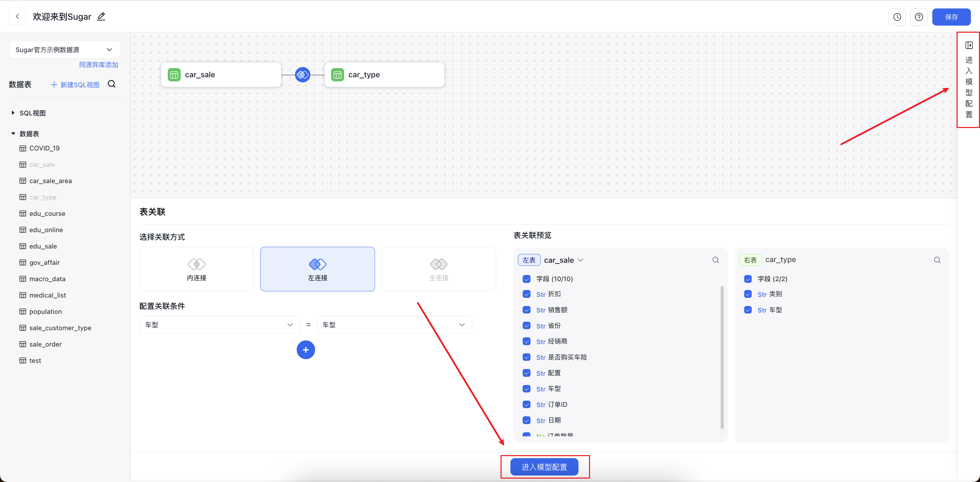980x482 pixels.
Task: Click the panel collapse icon at right
Action: [968, 45]
